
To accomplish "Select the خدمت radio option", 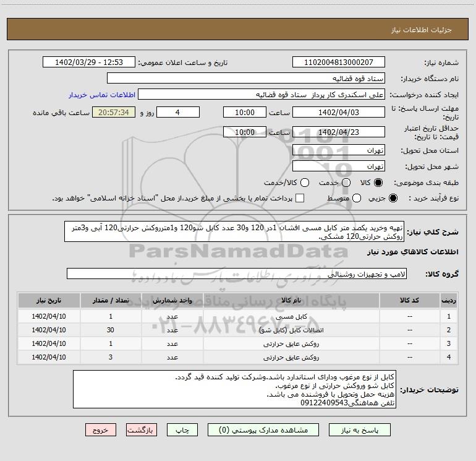I will [x=346, y=183].
